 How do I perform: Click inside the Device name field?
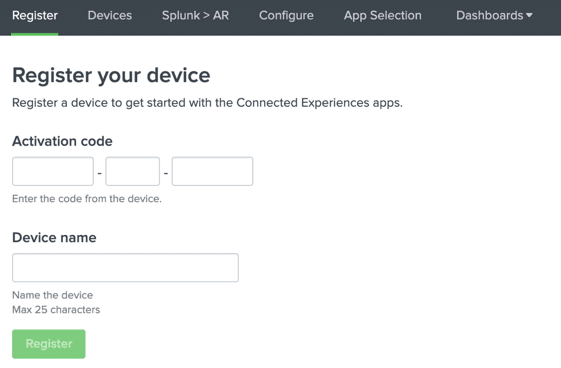pos(126,268)
